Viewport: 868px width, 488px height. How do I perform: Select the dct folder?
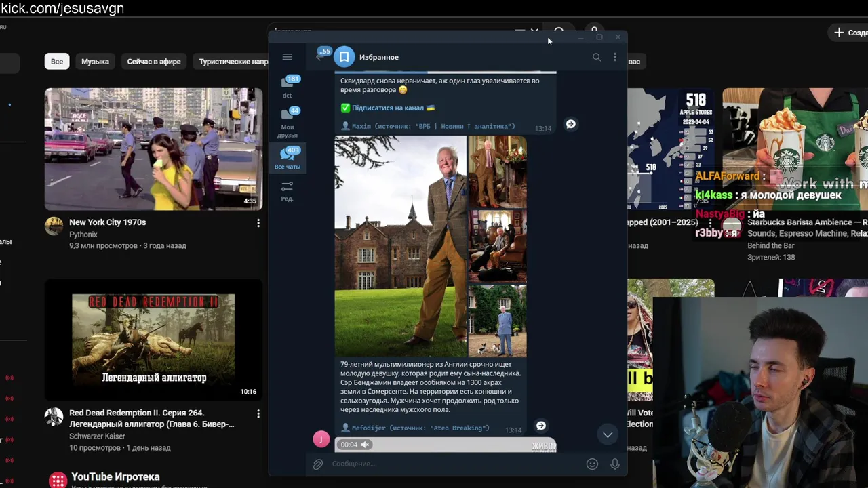click(x=288, y=87)
